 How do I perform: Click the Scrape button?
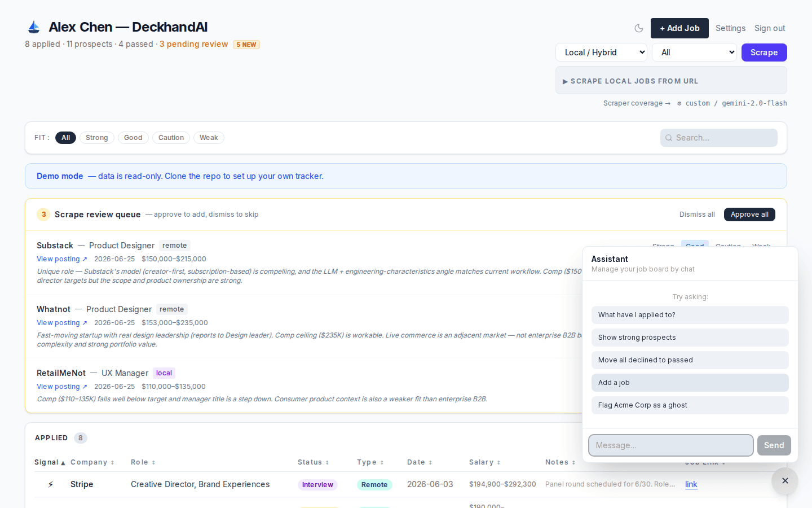coord(764,52)
